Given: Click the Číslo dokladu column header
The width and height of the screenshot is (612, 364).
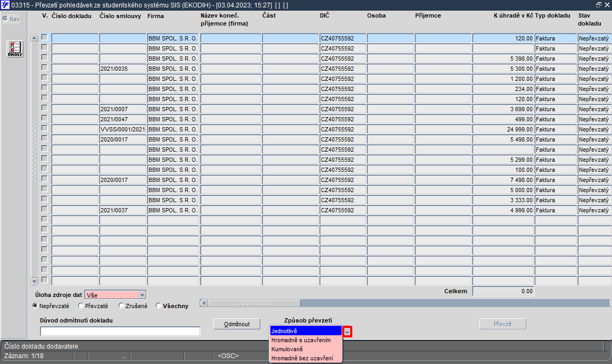Looking at the screenshot, I should [71, 16].
